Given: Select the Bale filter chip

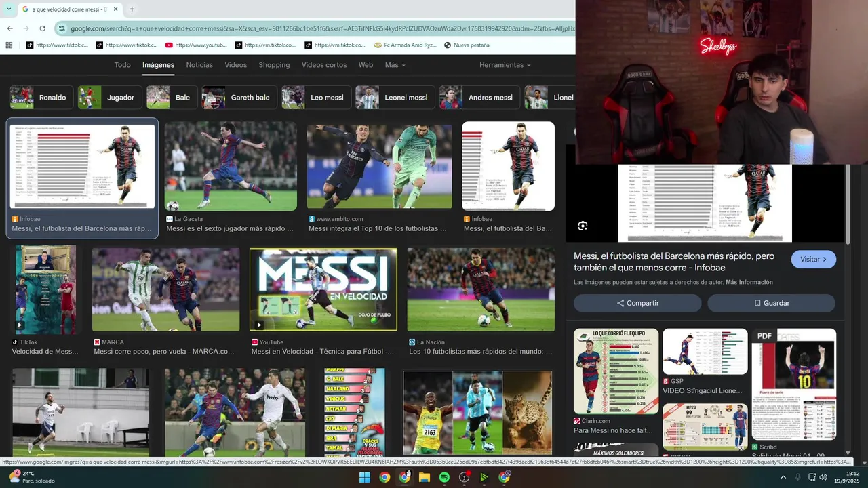Looking at the screenshot, I should click(x=172, y=98).
